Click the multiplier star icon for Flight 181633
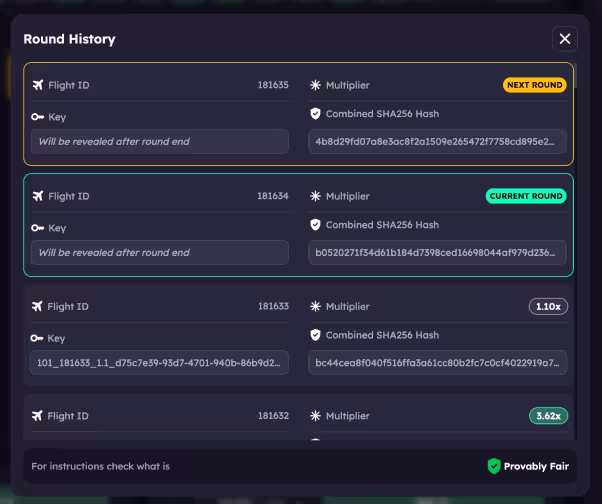602x504 pixels. (315, 306)
